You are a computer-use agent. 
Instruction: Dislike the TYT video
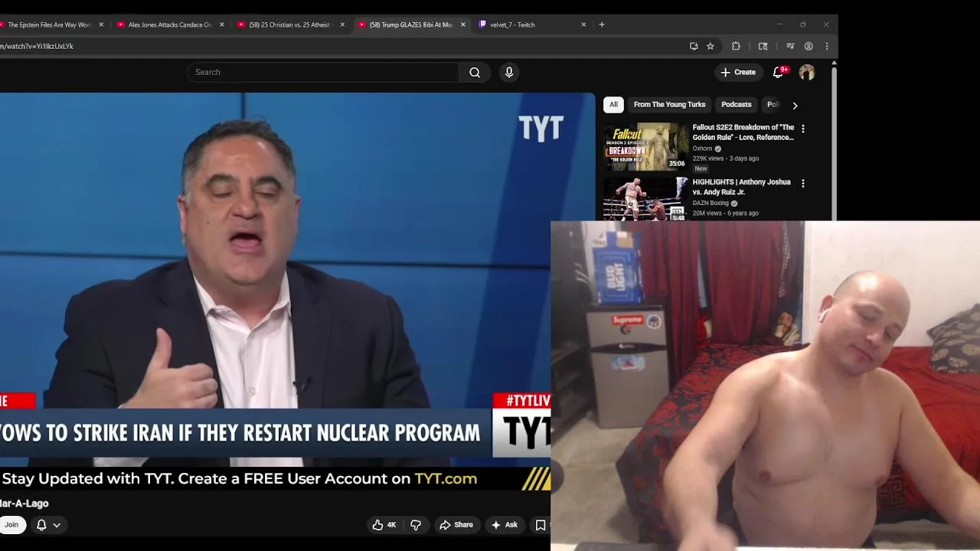point(416,525)
